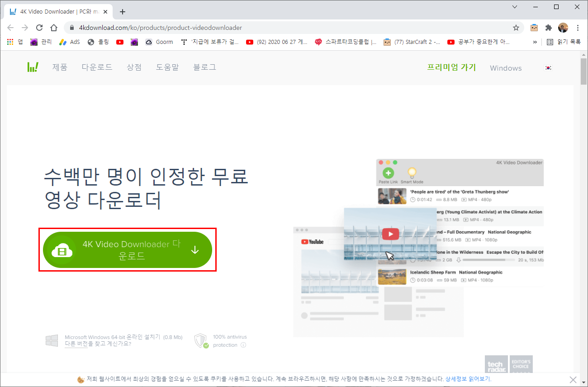Open a new browser tab
The width and height of the screenshot is (588, 387).
coord(123,12)
